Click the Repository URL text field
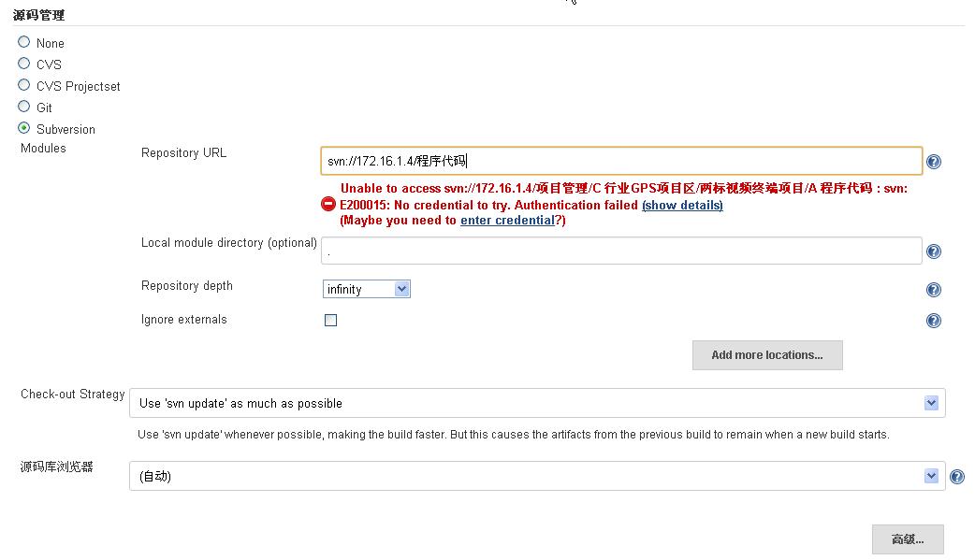The image size is (975, 560). pos(620,161)
